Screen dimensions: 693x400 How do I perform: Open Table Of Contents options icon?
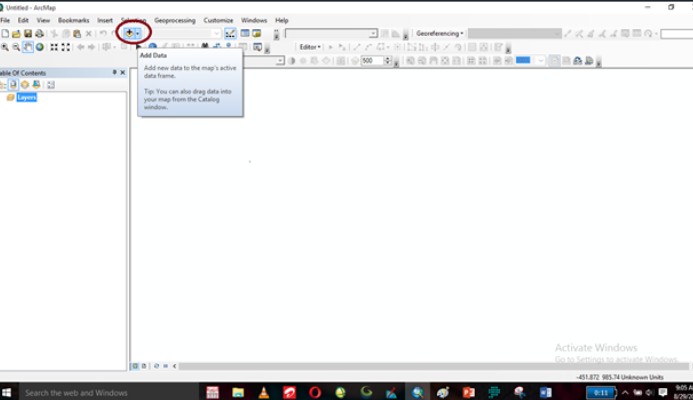51,85
